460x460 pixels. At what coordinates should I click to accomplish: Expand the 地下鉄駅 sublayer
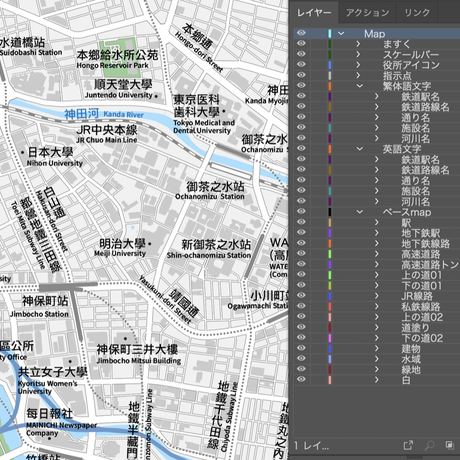[x=377, y=233]
